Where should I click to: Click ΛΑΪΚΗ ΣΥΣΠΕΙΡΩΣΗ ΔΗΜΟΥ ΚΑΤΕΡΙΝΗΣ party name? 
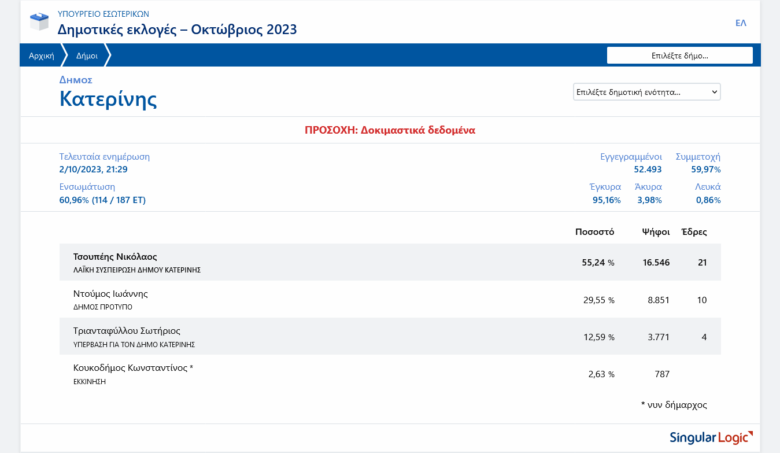point(137,270)
